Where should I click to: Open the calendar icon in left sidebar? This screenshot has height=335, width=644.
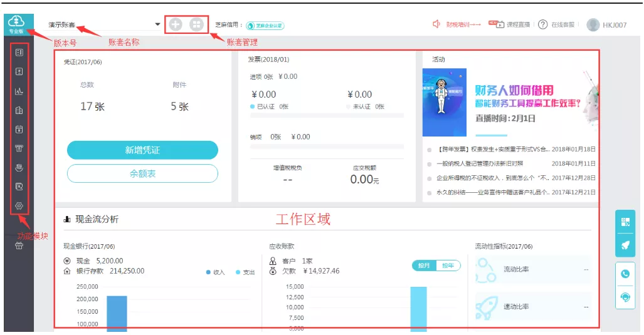pos(19,130)
